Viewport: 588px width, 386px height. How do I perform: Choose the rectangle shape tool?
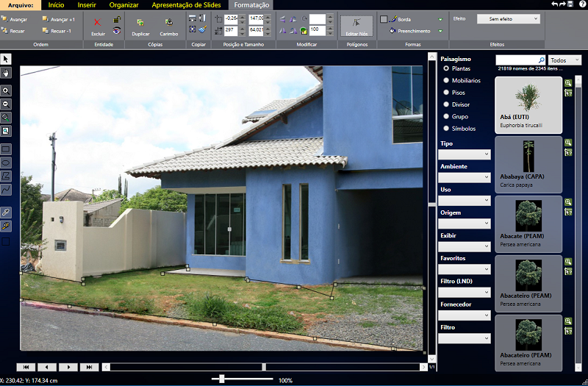tap(7, 149)
